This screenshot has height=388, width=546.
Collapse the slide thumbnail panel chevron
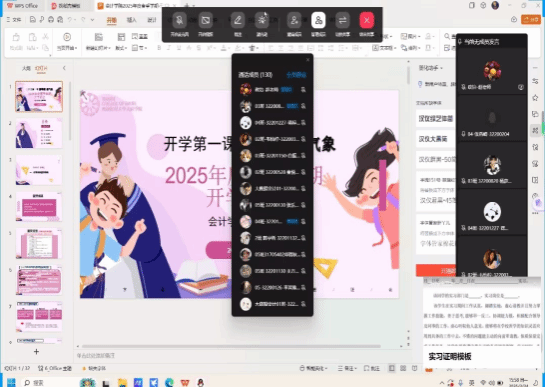click(64, 68)
